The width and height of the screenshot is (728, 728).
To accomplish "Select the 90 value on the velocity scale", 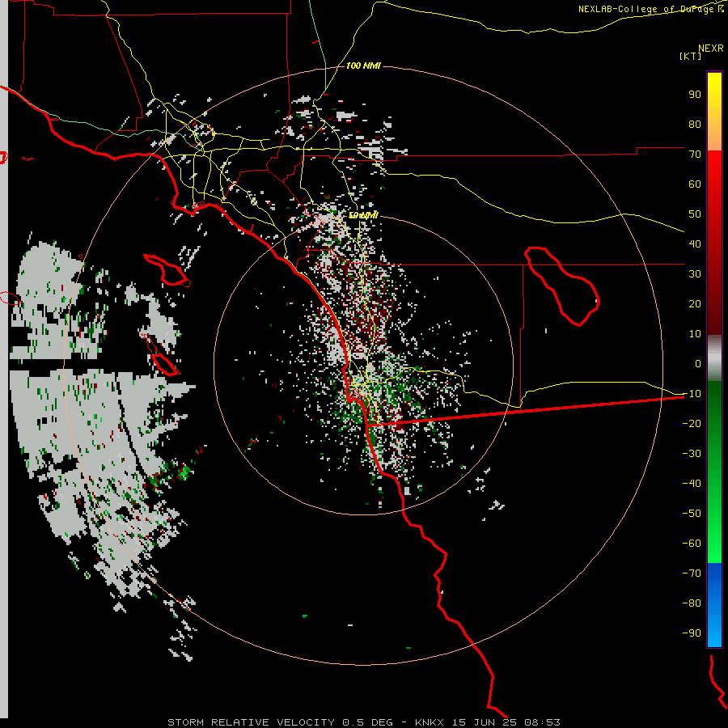I will [695, 95].
